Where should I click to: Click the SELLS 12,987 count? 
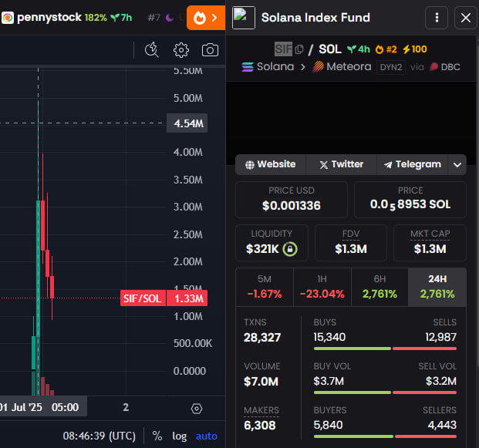point(440,337)
